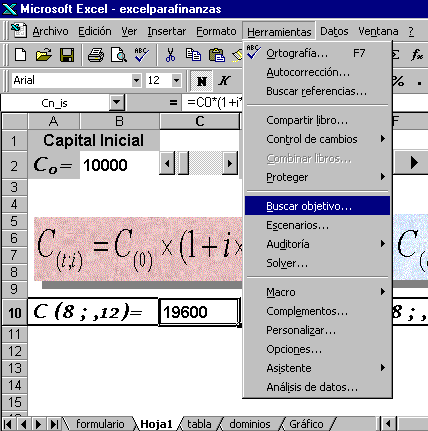Choose Buscar objetivo... from the menu
The width and height of the screenshot is (428, 431).
317,206
